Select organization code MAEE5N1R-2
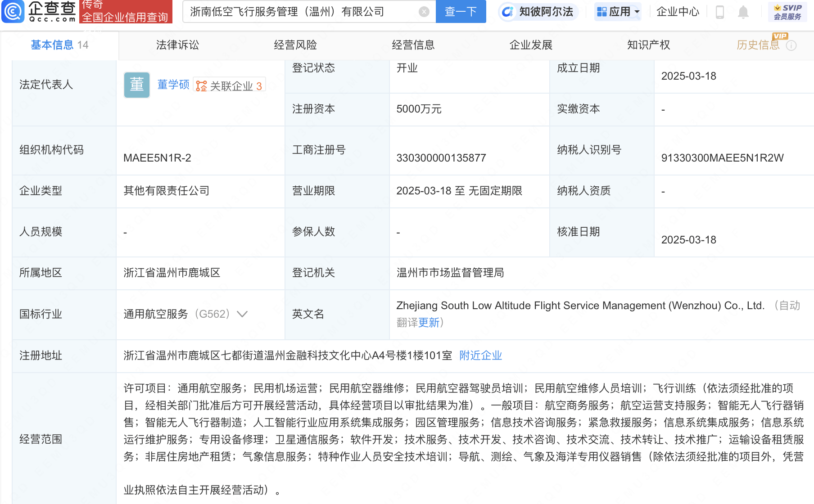 tap(157, 158)
